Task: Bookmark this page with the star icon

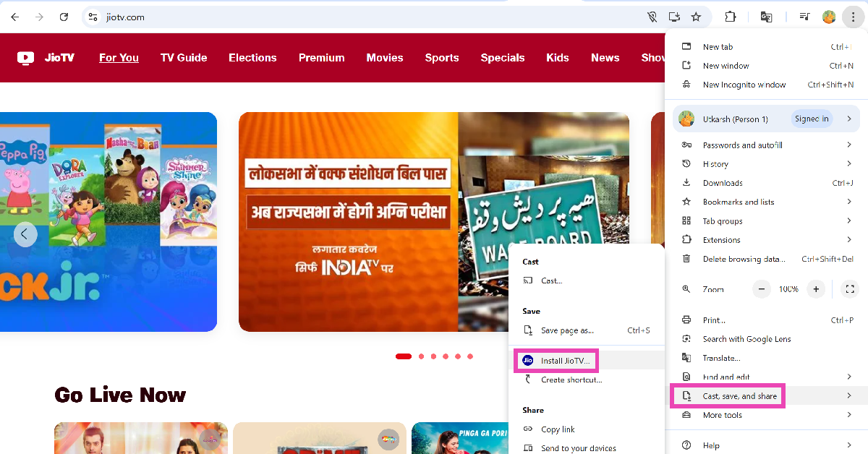Action: pos(696,17)
